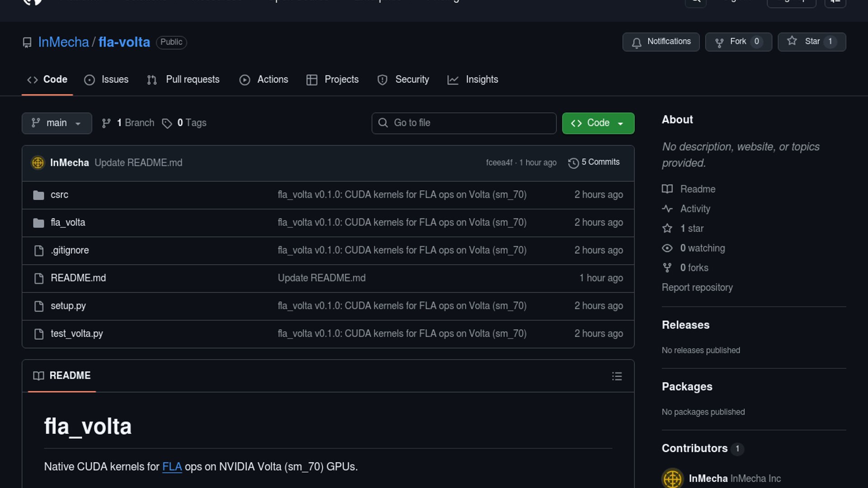The height and width of the screenshot is (488, 868).
Task: Open commit history clock icon
Action: click(x=573, y=163)
